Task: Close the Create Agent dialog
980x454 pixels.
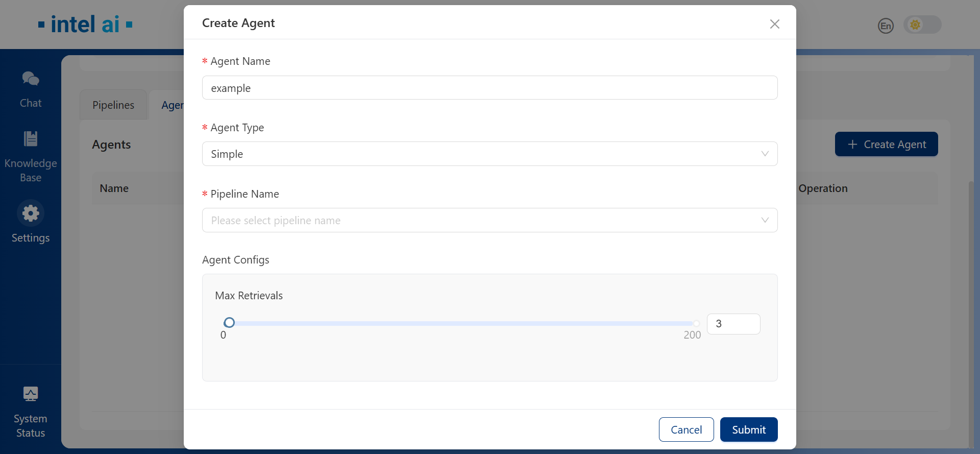Action: click(x=774, y=24)
